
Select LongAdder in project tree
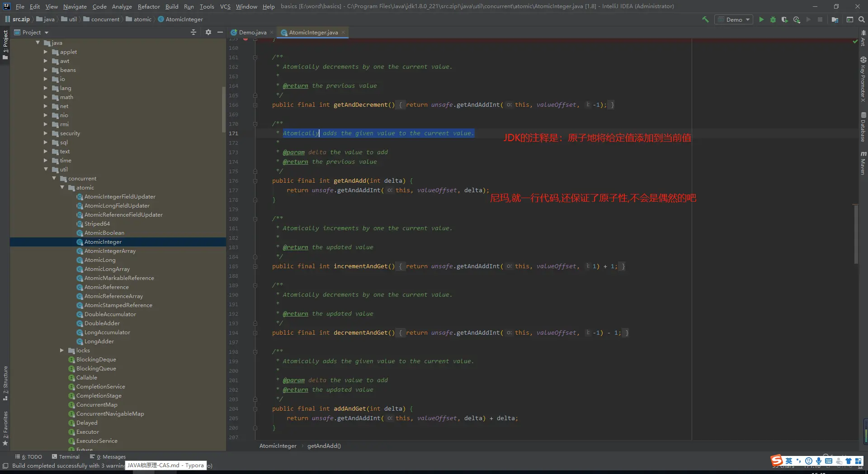point(99,341)
